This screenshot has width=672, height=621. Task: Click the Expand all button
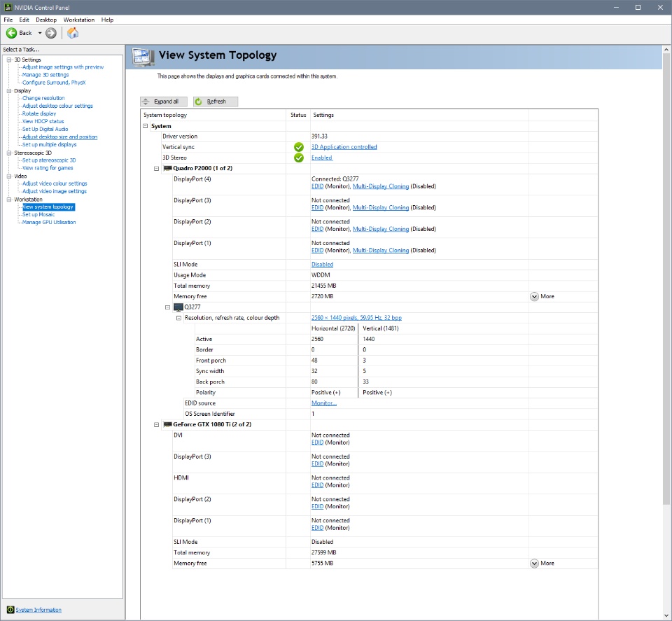pyautogui.click(x=164, y=102)
